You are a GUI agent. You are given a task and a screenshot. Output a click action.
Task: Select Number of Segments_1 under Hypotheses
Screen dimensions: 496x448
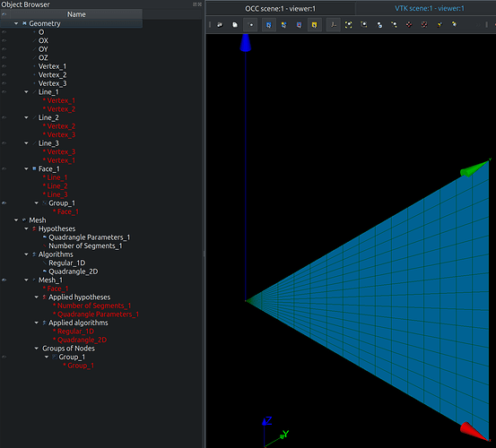point(85,246)
